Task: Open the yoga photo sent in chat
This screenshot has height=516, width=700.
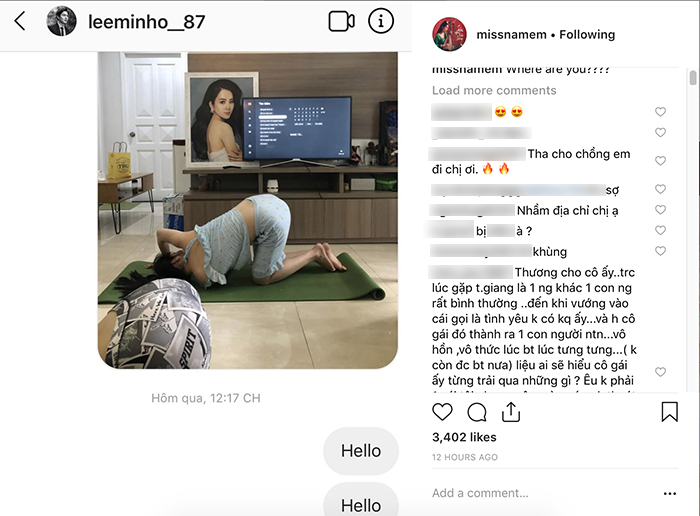Action: point(248,210)
